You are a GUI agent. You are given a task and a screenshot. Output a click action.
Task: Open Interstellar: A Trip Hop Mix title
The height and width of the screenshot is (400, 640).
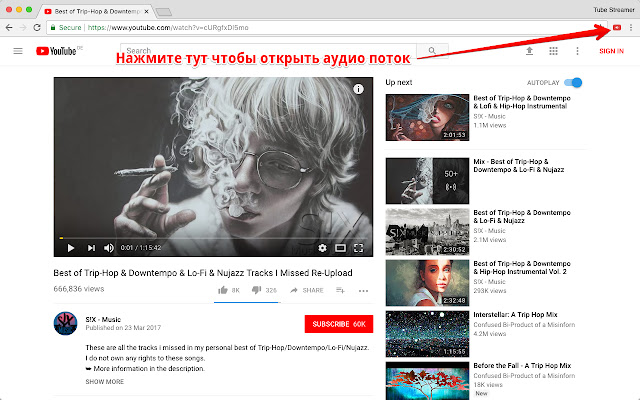tap(515, 315)
